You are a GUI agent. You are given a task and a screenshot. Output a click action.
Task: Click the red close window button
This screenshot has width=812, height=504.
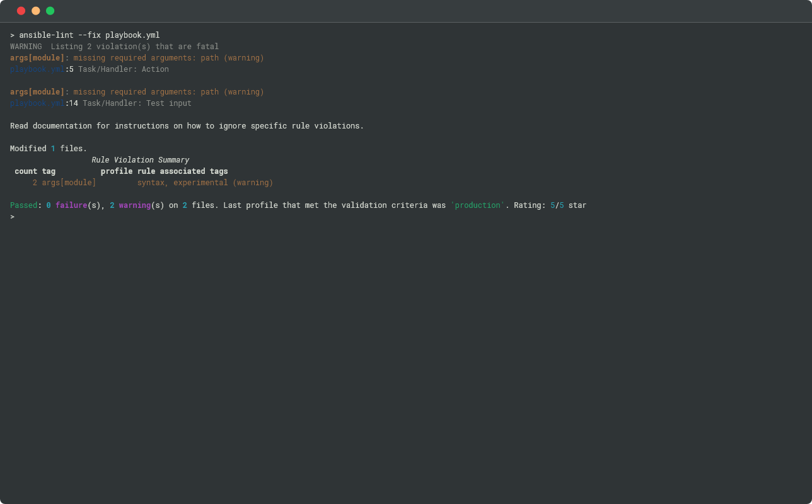(21, 11)
